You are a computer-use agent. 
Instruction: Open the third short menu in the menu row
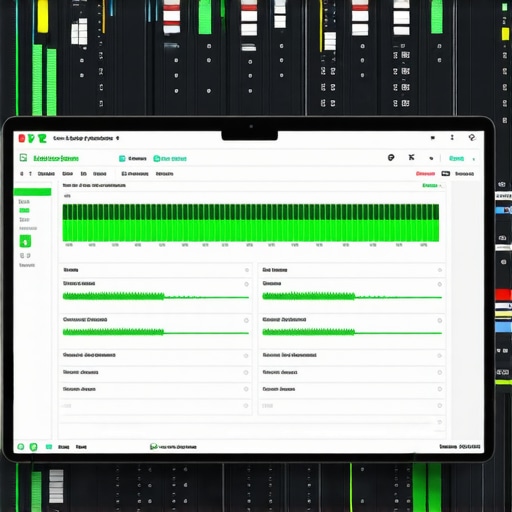83,174
